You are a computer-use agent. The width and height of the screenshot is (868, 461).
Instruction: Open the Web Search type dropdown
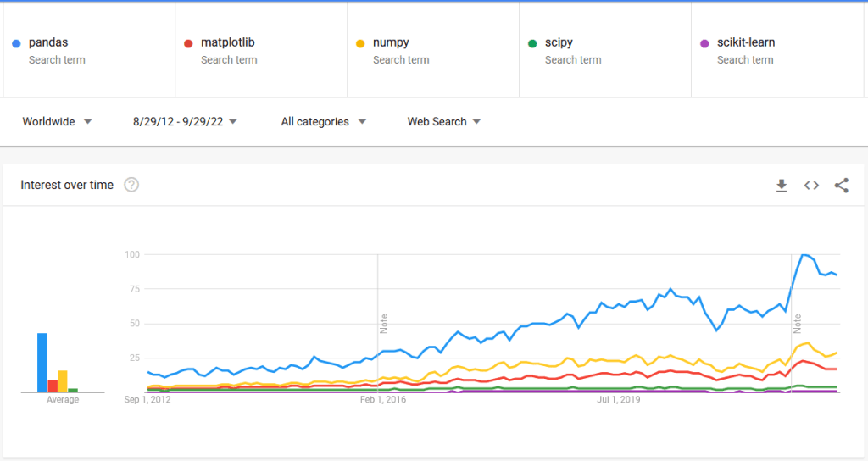pyautogui.click(x=443, y=122)
